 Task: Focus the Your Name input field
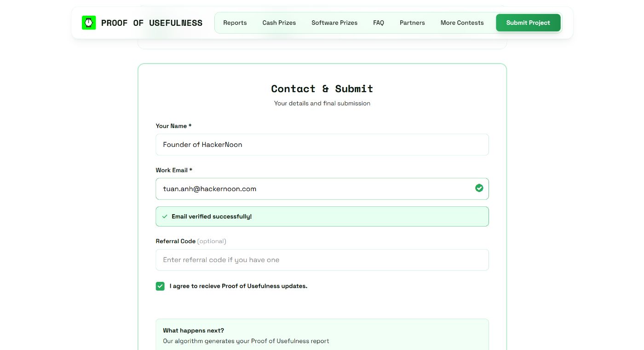pyautogui.click(x=322, y=145)
